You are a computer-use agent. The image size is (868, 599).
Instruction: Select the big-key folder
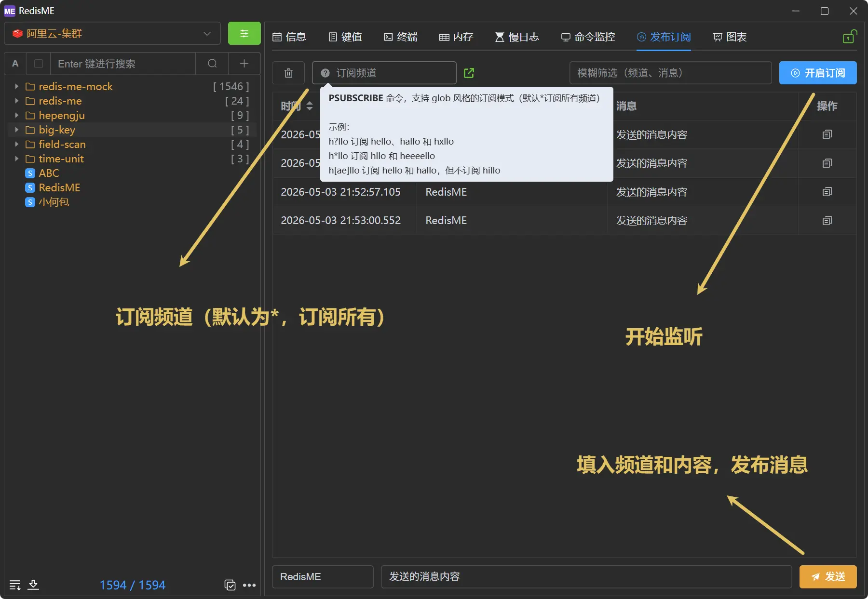57,130
